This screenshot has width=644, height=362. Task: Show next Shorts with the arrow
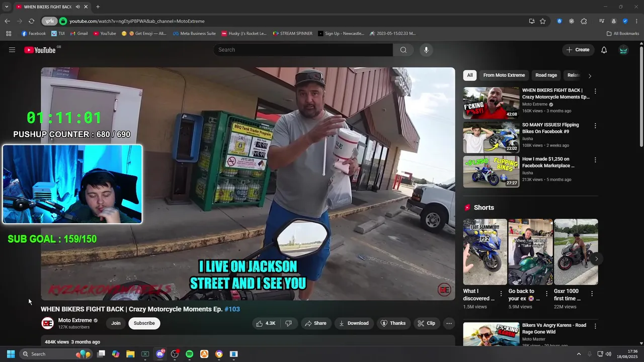pyautogui.click(x=596, y=259)
